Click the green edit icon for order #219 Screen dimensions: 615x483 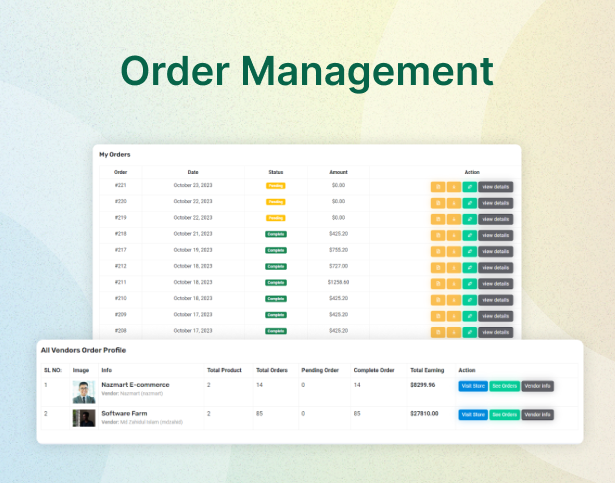point(469,218)
